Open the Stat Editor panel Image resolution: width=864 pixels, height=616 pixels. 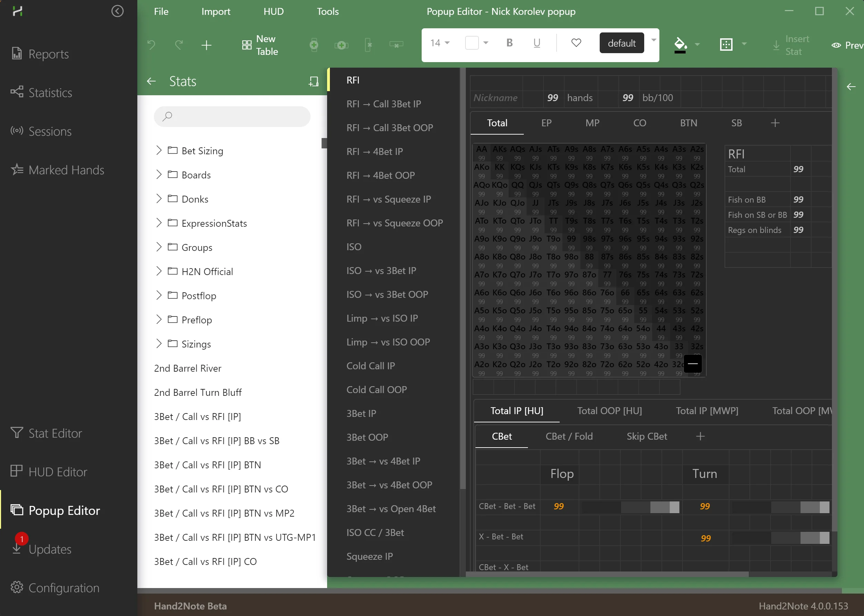pyautogui.click(x=55, y=432)
